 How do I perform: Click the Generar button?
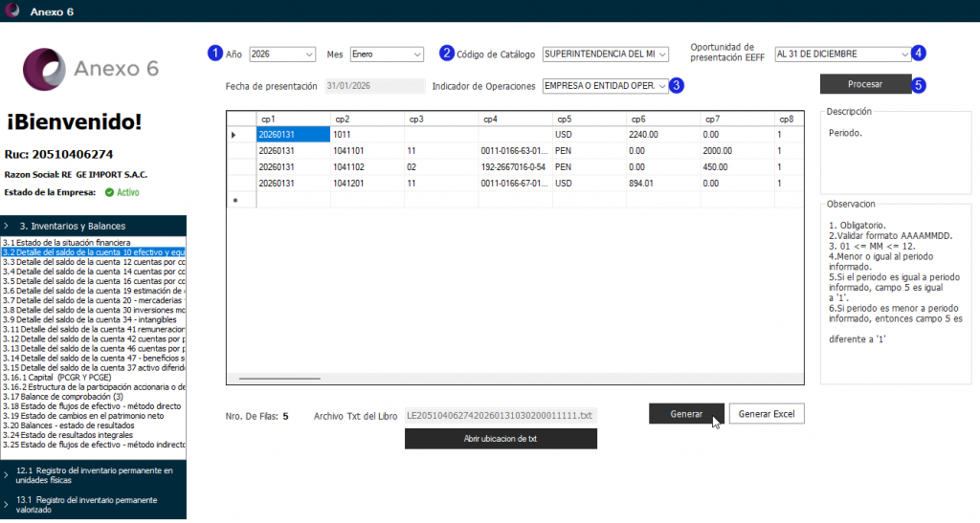[x=686, y=414]
